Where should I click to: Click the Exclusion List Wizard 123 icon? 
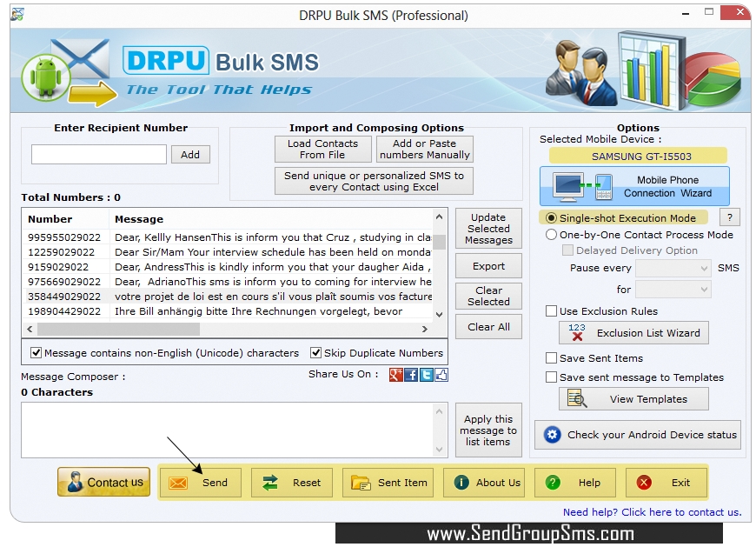pyautogui.click(x=577, y=332)
